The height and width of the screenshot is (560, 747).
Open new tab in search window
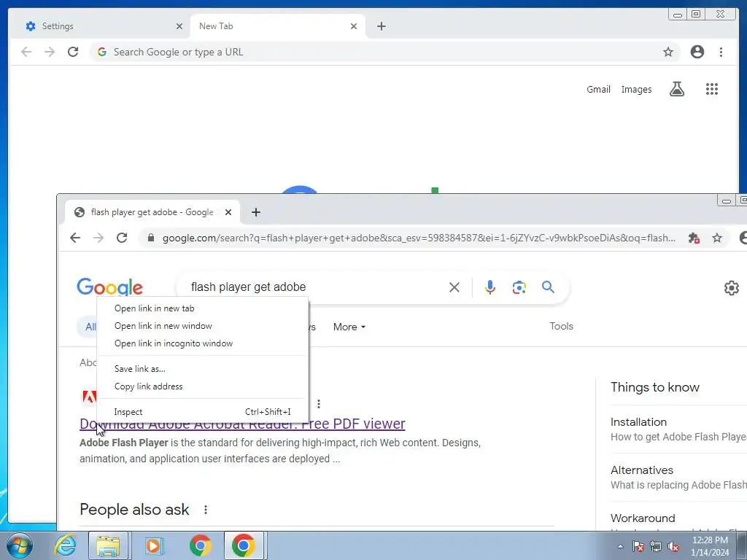pyautogui.click(x=256, y=212)
